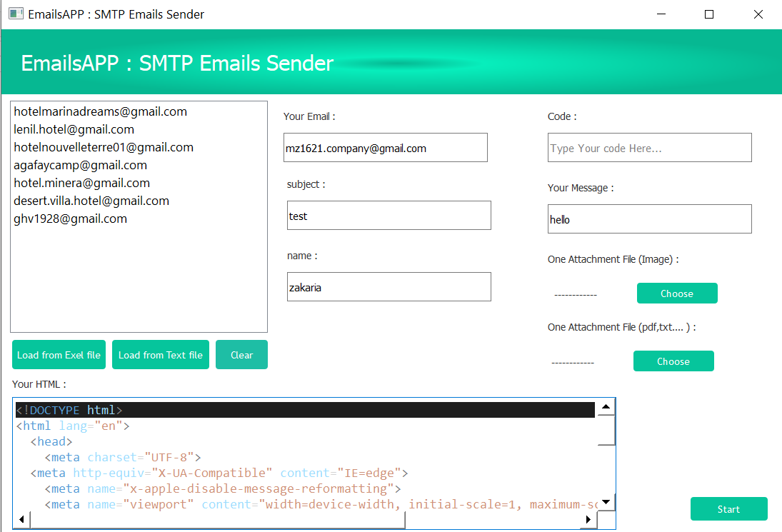
Task: Click the EmailsAPP window title icon
Action: 16,14
